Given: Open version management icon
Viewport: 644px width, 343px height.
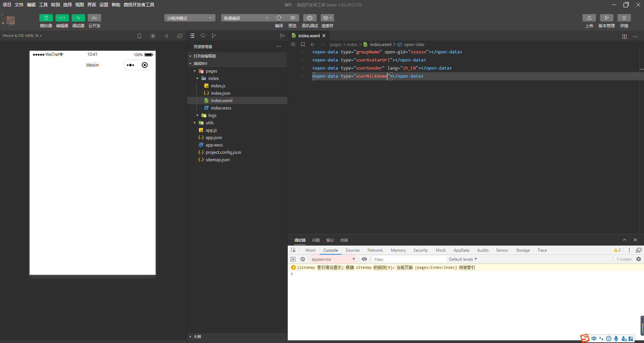Looking at the screenshot, I should tap(606, 18).
